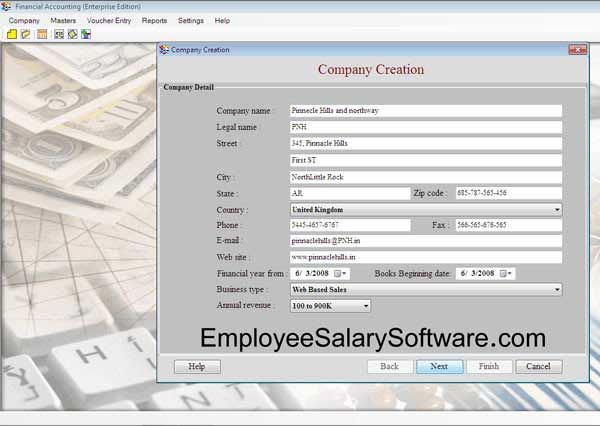Expand the Country dropdown showing United Kingdom
Screen dimensions: 600x426
(557, 210)
